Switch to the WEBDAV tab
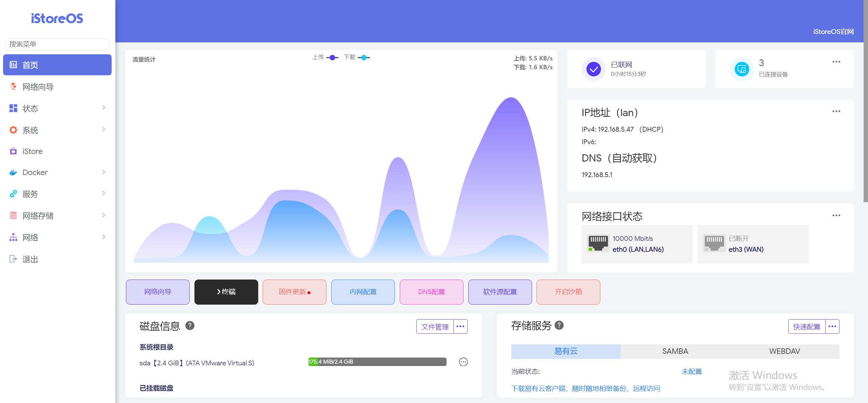This screenshot has width=868, height=403. click(784, 351)
